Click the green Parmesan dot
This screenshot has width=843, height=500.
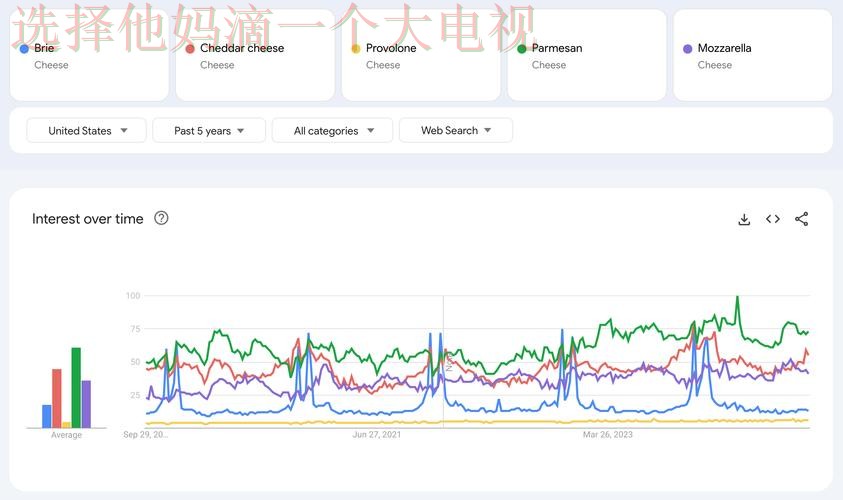click(522, 48)
